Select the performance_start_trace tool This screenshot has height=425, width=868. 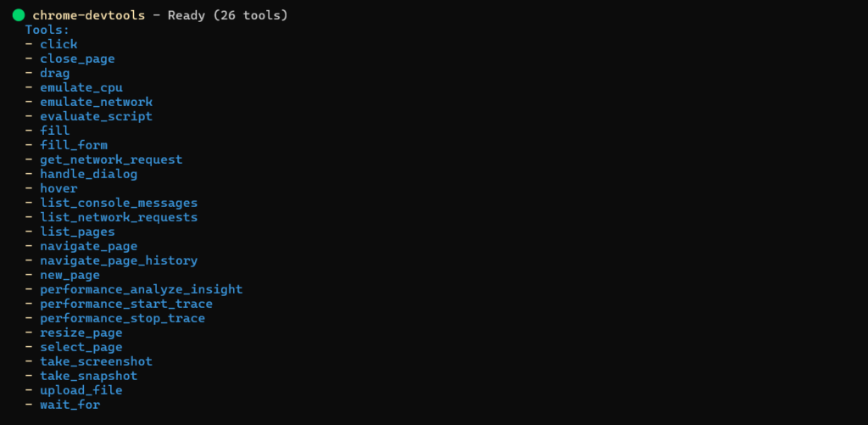click(126, 304)
